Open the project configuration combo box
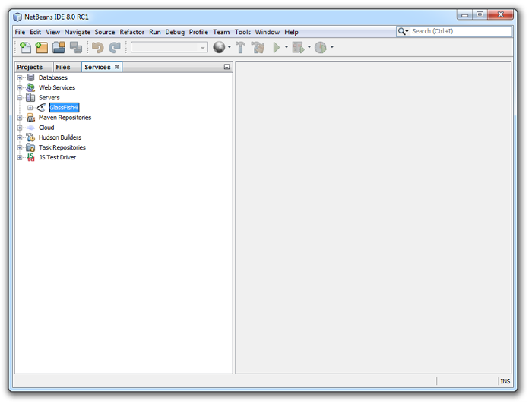This screenshot has height=404, width=532. pyautogui.click(x=169, y=47)
